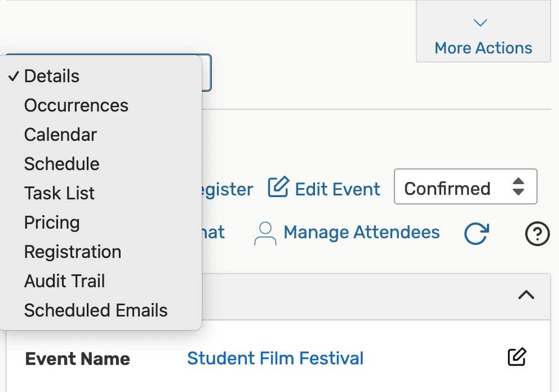Collapse the event details panel chevron
559x392 pixels.
coord(526,295)
